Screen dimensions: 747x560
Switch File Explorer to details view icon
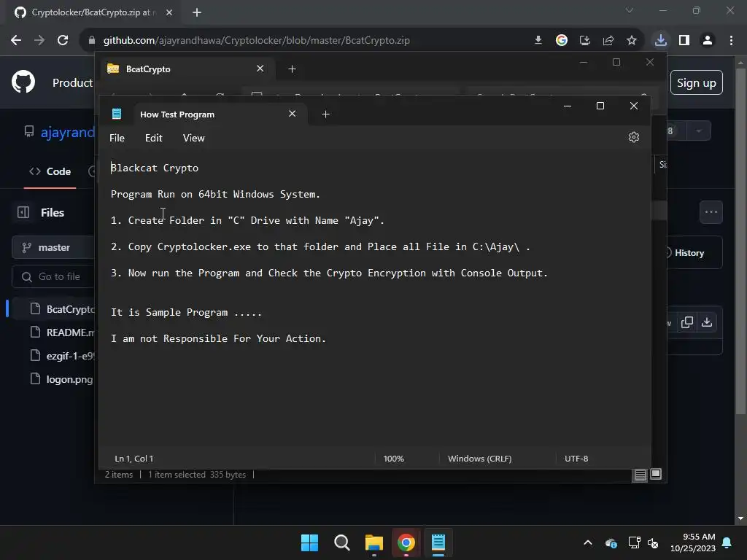(640, 474)
